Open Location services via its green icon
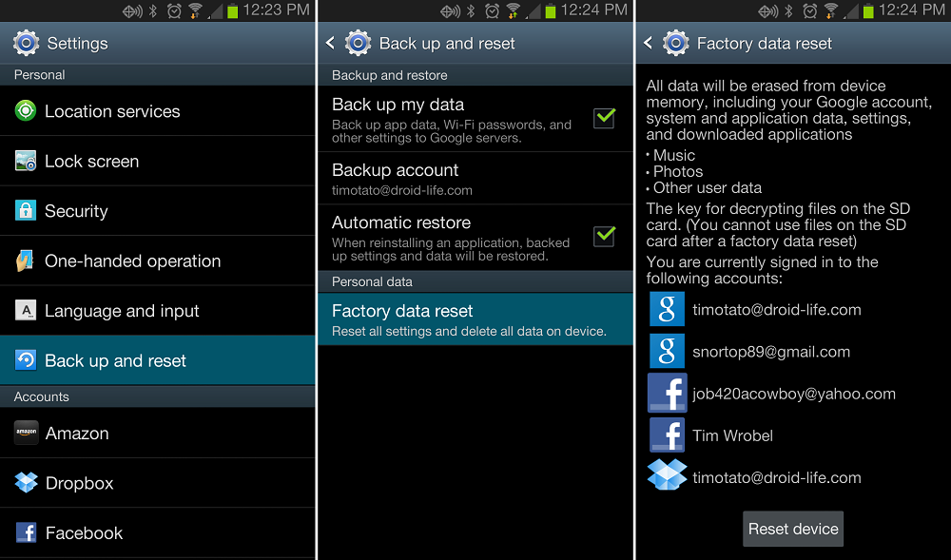 click(26, 111)
